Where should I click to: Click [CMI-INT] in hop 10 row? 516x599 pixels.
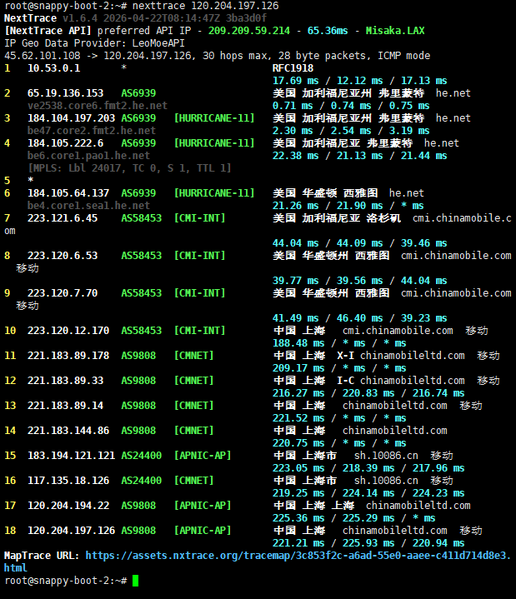point(200,330)
